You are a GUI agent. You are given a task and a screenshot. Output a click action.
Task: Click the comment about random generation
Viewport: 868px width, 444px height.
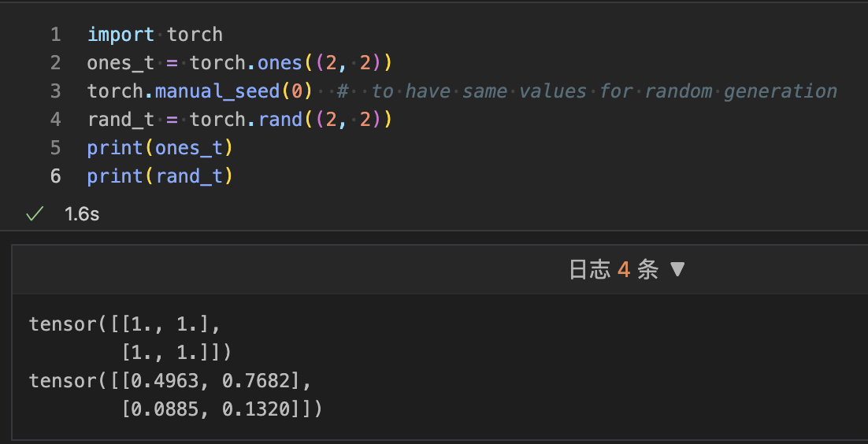point(587,91)
